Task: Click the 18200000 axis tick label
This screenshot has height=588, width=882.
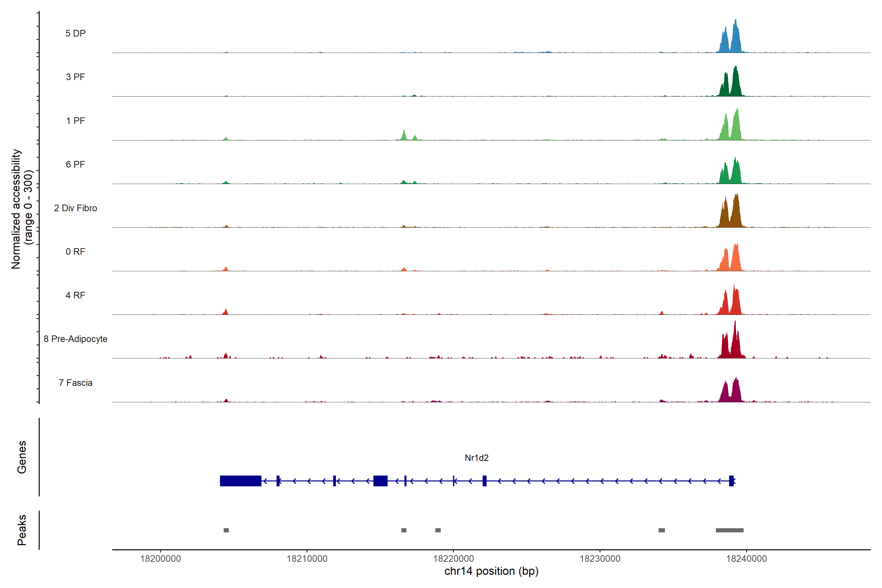Action: pyautogui.click(x=160, y=559)
